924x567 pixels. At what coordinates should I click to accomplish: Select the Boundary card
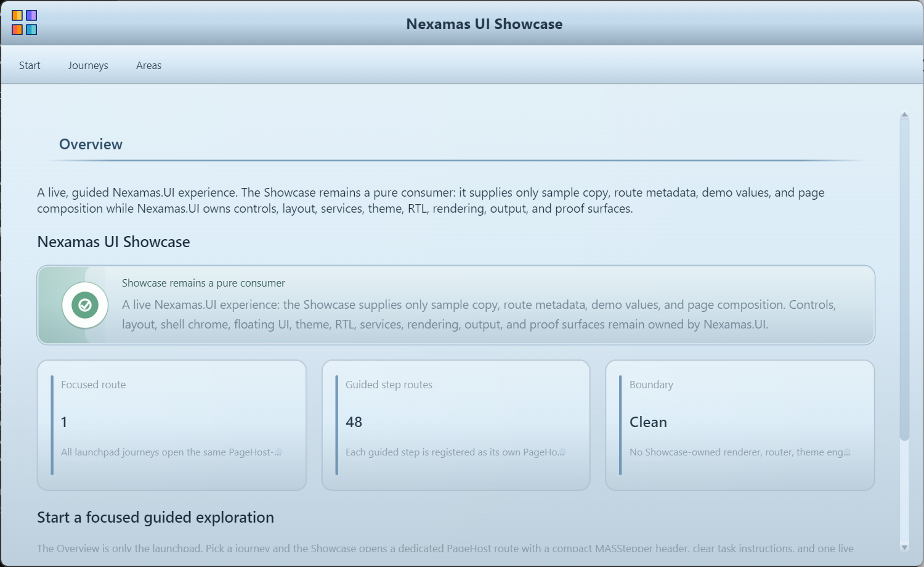pos(740,425)
